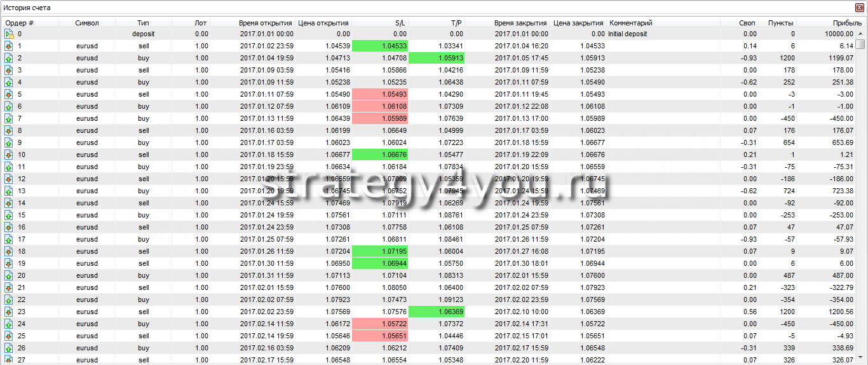Sort by the Ордер # column header

tap(19, 23)
